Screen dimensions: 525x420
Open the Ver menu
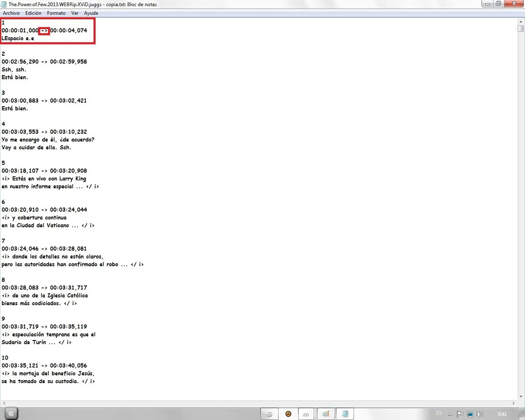point(75,13)
